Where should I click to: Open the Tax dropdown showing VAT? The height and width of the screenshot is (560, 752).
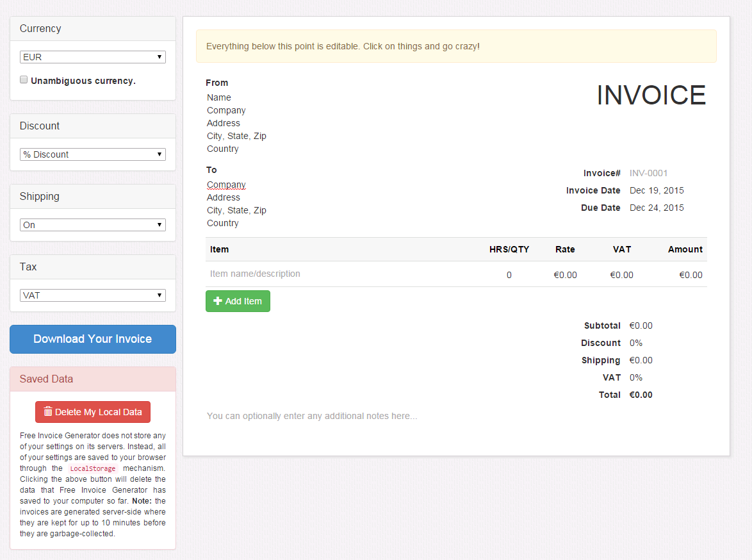coord(92,295)
